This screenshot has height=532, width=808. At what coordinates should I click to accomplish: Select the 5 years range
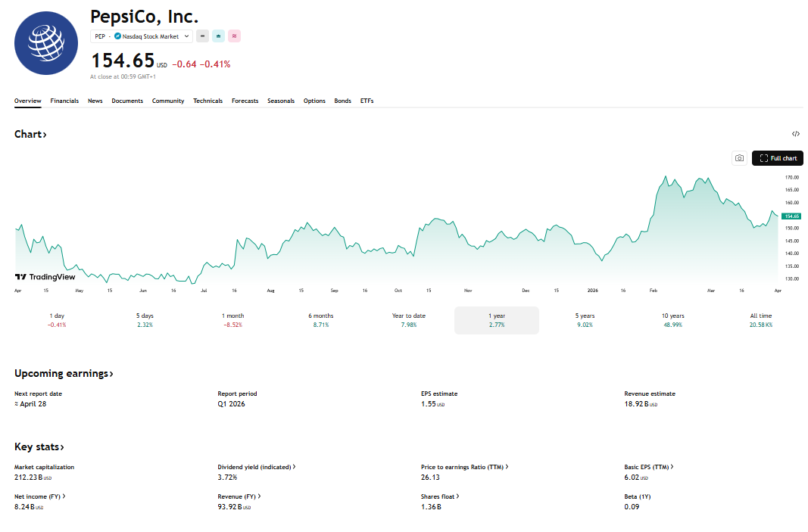point(585,320)
